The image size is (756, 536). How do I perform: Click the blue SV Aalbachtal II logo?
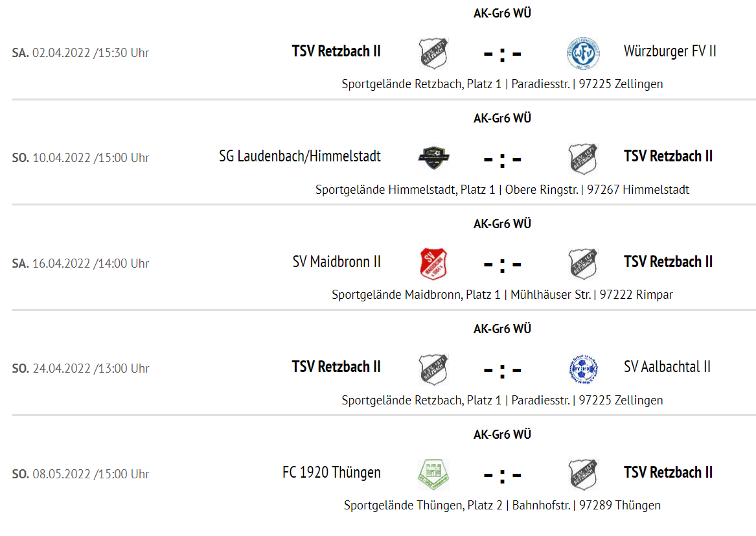click(x=583, y=369)
